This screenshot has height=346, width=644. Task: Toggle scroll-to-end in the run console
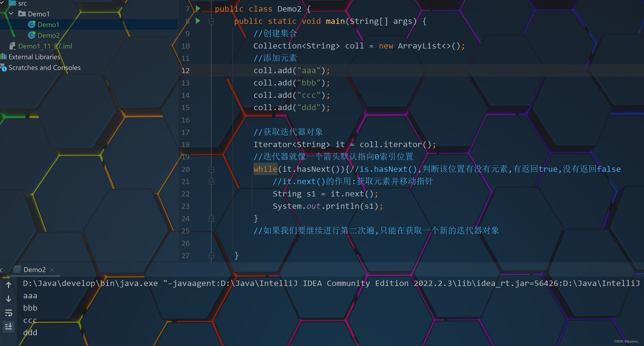click(x=9, y=326)
